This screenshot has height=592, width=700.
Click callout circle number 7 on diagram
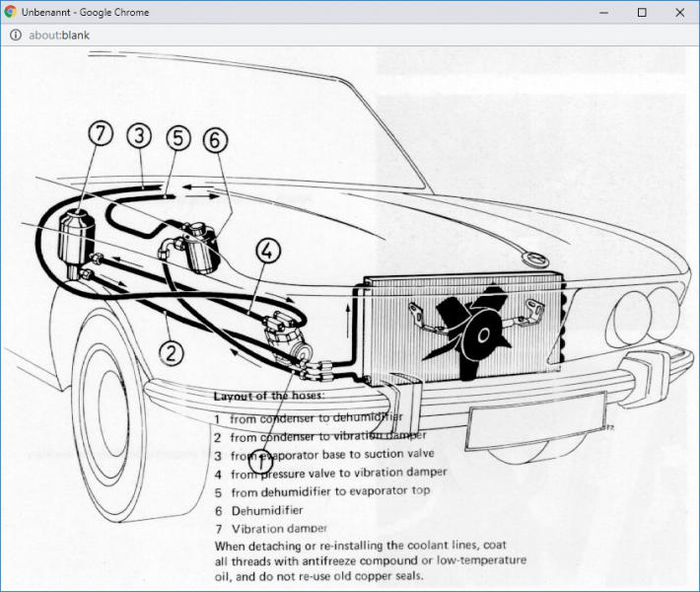coord(101,133)
